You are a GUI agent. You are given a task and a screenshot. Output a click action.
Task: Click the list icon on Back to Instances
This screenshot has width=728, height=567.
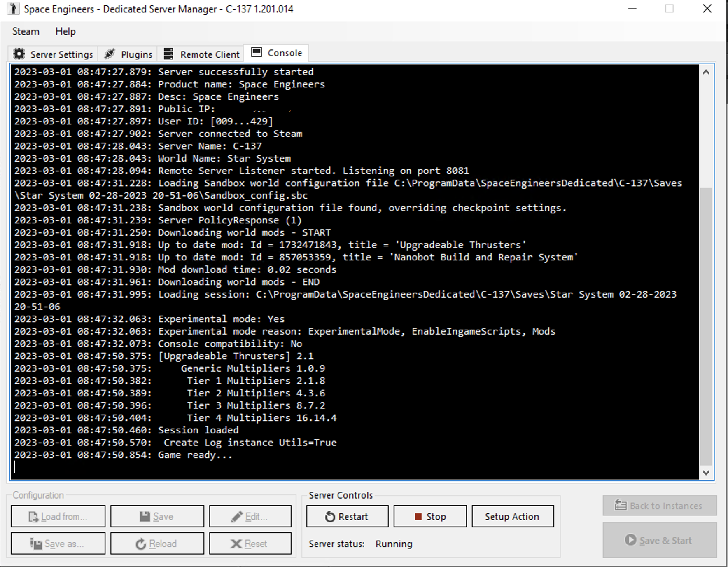point(621,505)
